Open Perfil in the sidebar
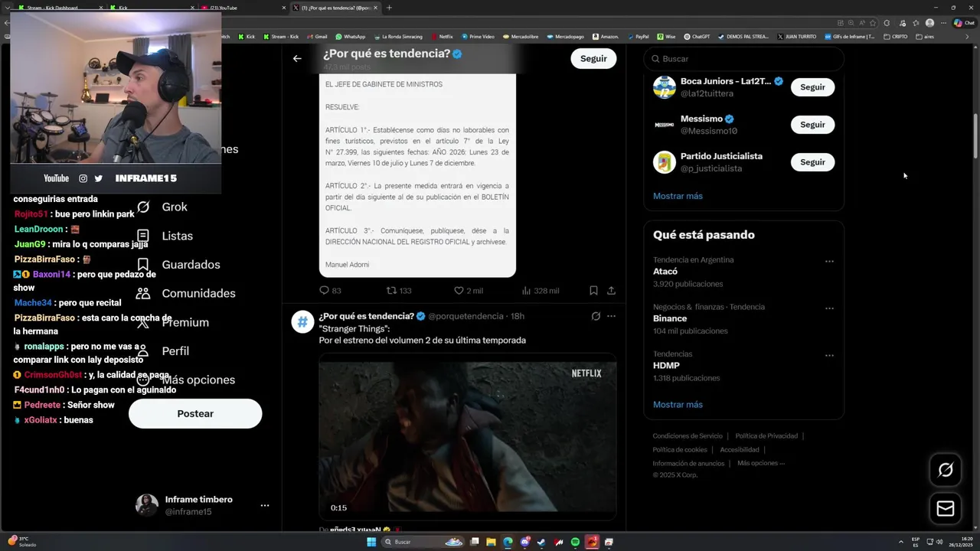 coord(162,350)
